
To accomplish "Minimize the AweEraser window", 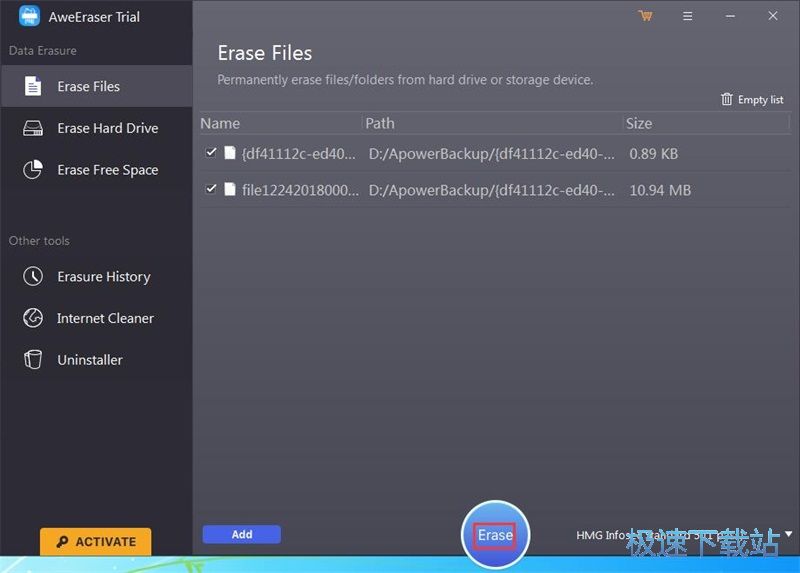I will tap(730, 16).
